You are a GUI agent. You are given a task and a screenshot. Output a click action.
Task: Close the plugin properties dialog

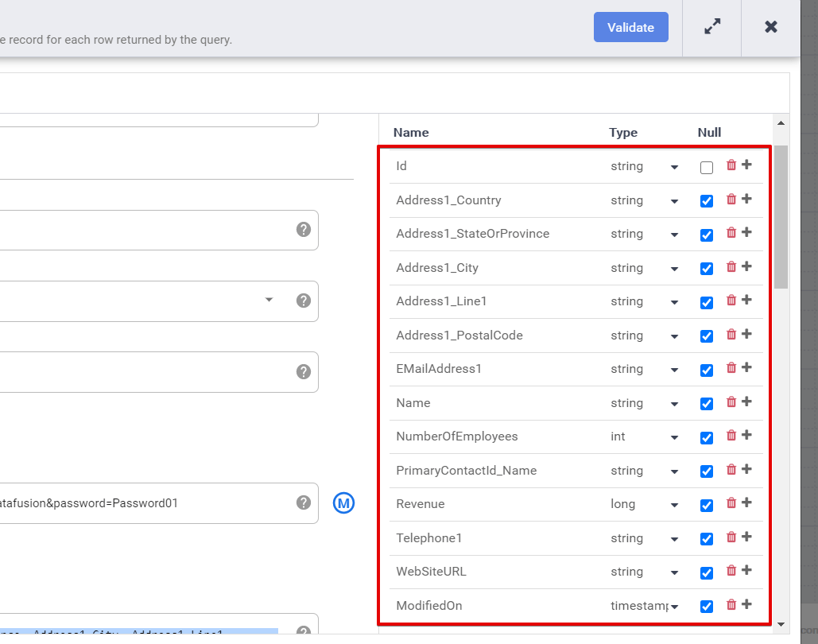tap(770, 26)
